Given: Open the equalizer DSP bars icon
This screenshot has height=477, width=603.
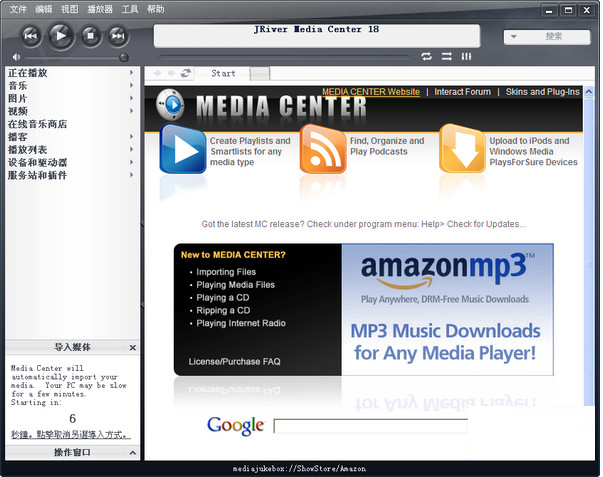Looking at the screenshot, I should tap(466, 57).
